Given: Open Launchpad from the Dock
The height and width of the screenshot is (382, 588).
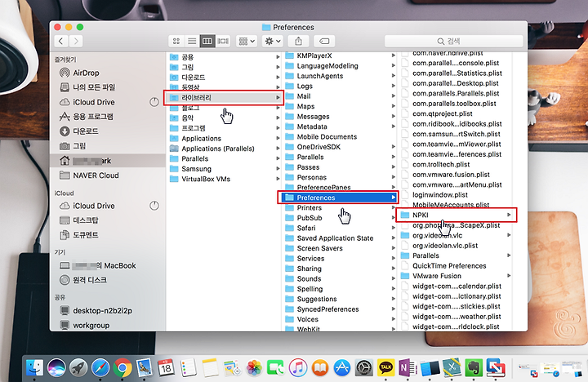Looking at the screenshot, I should point(78,367).
